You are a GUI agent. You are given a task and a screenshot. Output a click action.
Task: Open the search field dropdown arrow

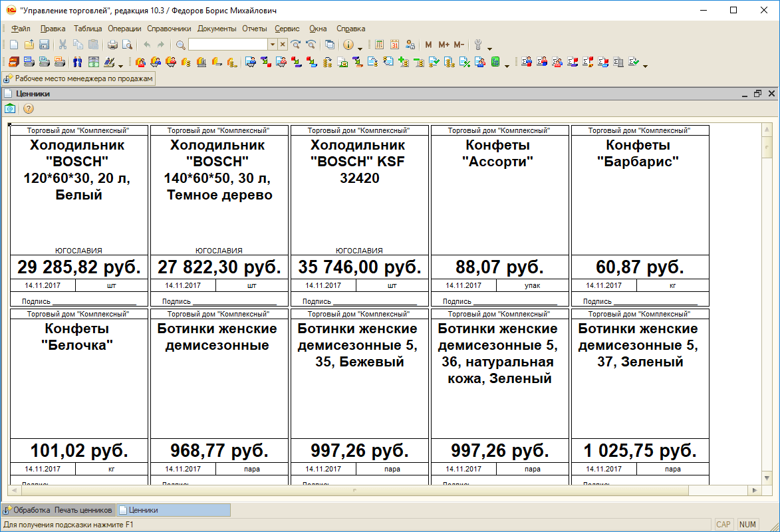(x=272, y=45)
